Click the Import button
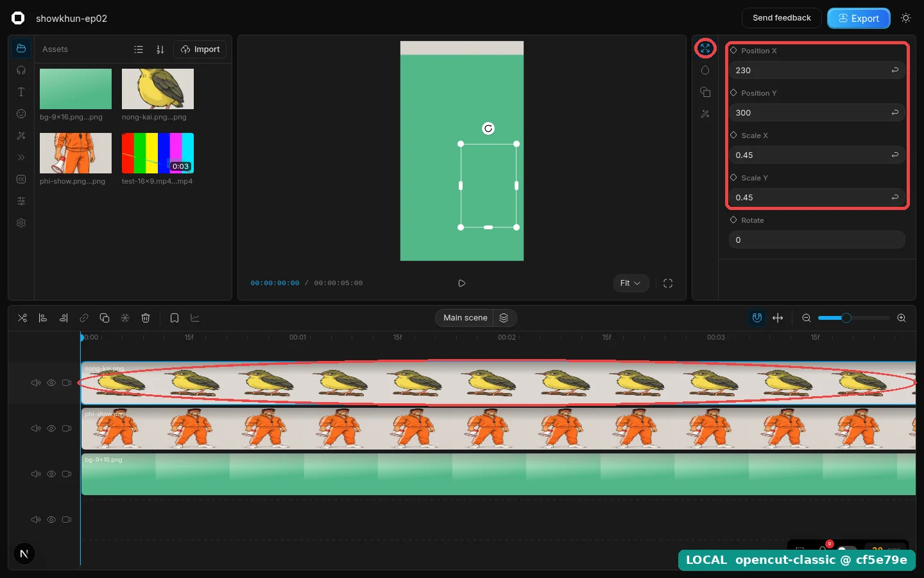 tap(200, 49)
